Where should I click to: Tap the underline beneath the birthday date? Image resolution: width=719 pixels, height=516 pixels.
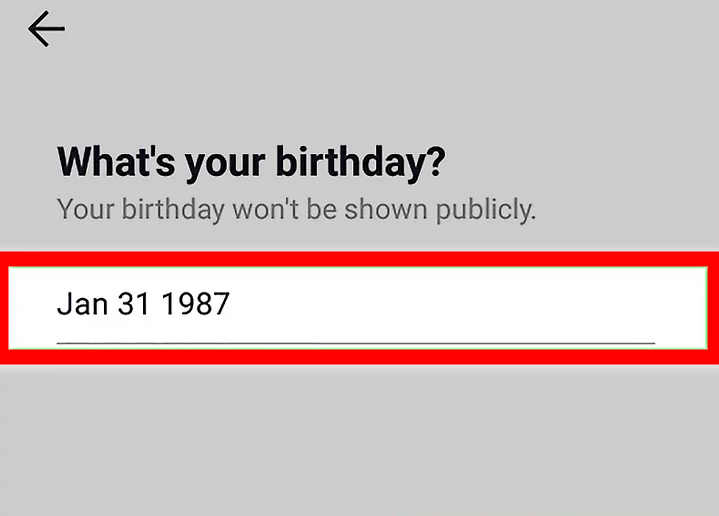click(355, 342)
